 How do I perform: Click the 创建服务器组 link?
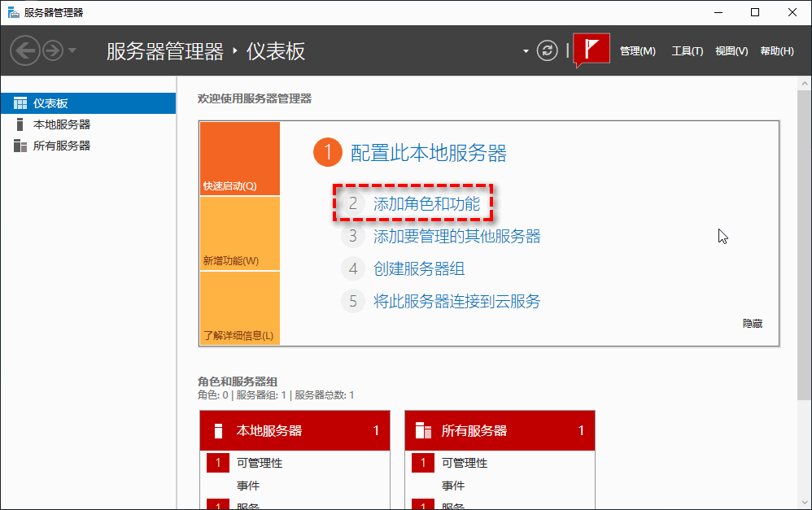419,269
